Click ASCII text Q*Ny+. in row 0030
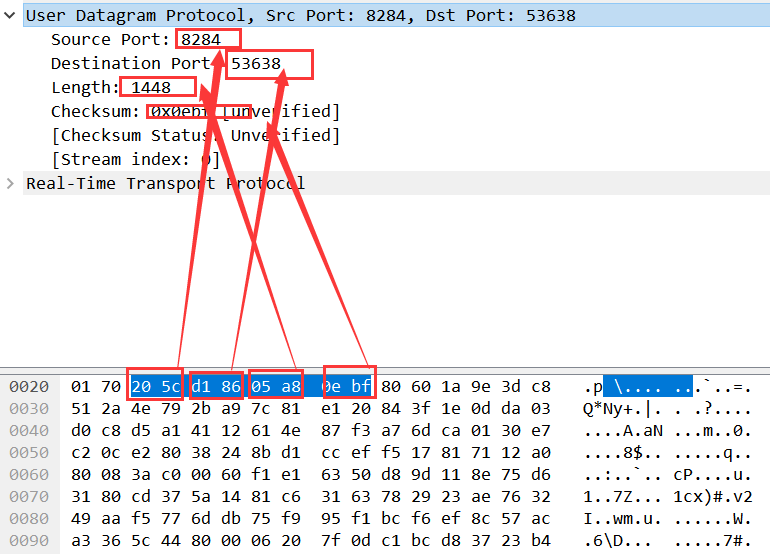Viewport: 770px width, 554px height. [x=613, y=409]
